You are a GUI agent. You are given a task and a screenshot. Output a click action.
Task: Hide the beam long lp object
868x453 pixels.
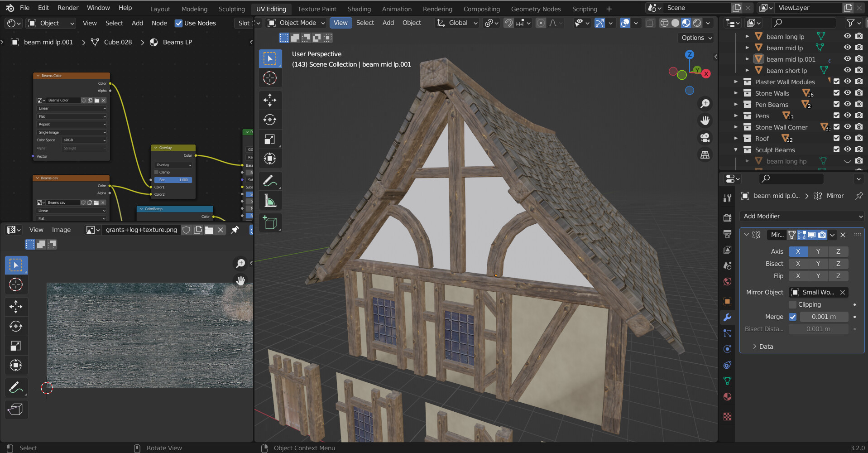[x=847, y=36]
